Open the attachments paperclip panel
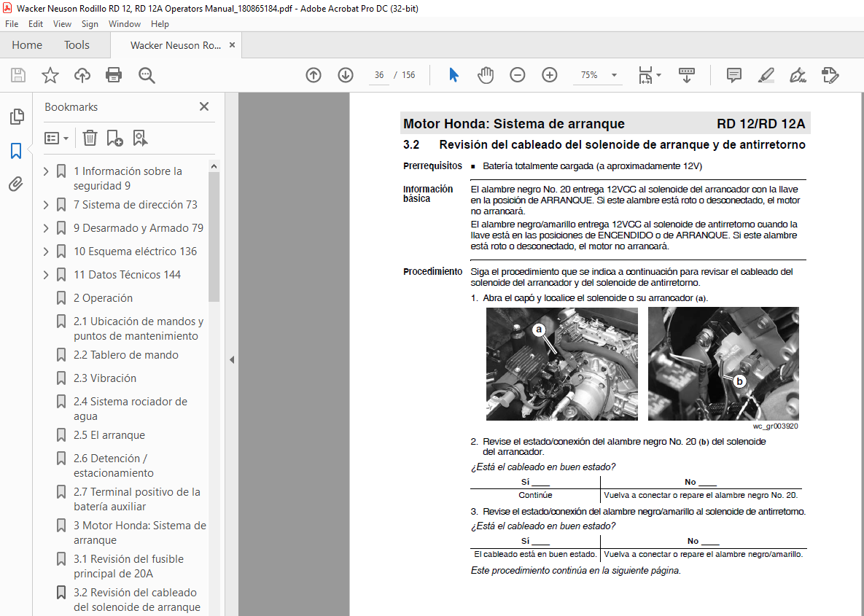The width and height of the screenshot is (864, 616). 16,184
